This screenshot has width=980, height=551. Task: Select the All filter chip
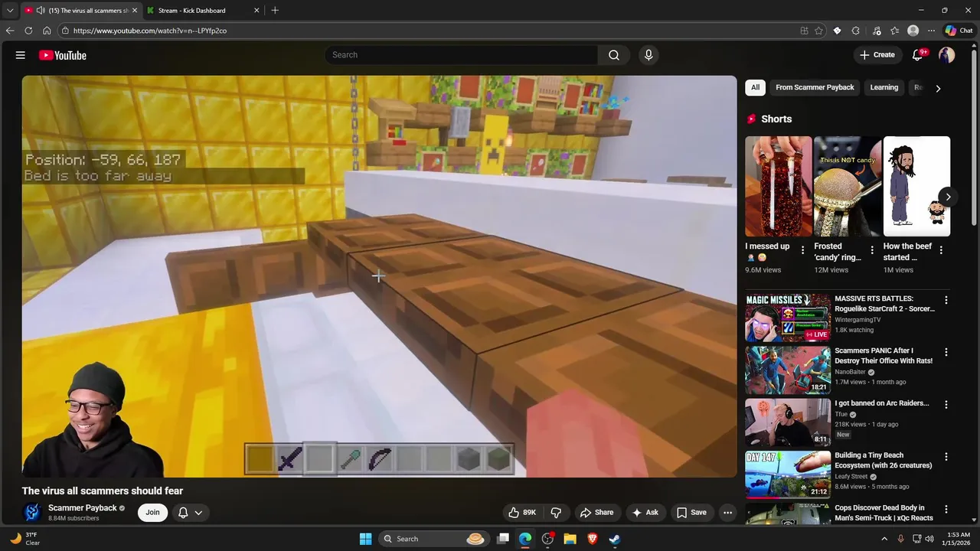pos(755,87)
